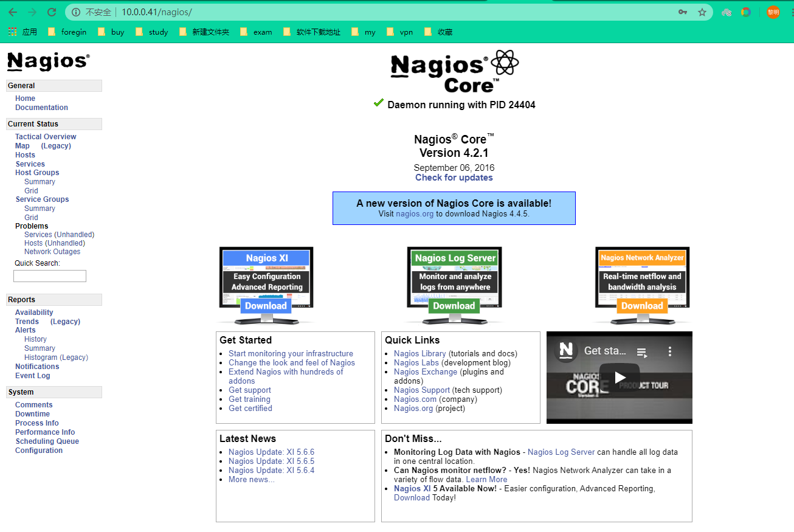The image size is (794, 532).
Task: Open Process Info
Action: pos(37,423)
